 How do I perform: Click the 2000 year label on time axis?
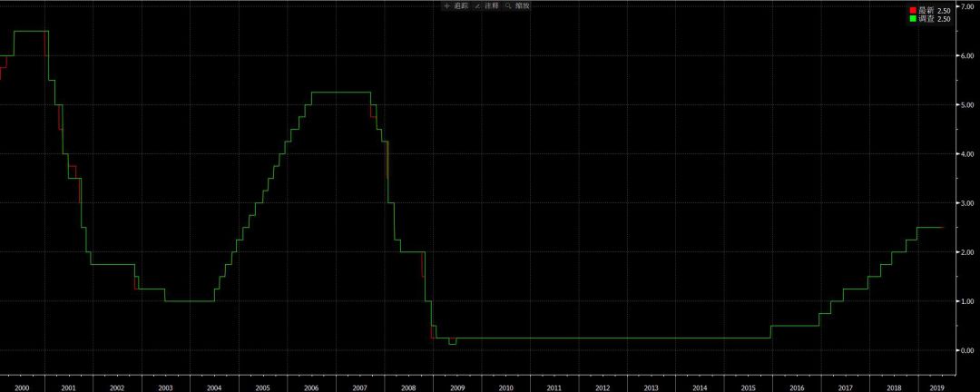(22, 387)
